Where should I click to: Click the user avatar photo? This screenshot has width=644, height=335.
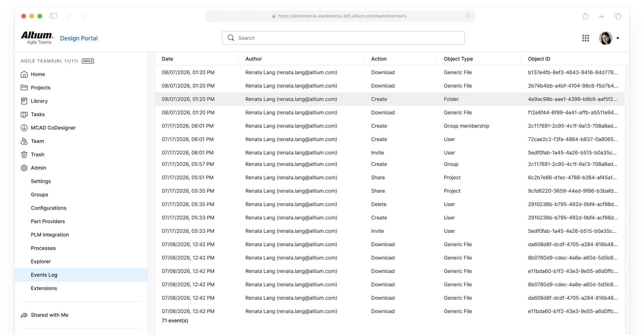pyautogui.click(x=606, y=38)
